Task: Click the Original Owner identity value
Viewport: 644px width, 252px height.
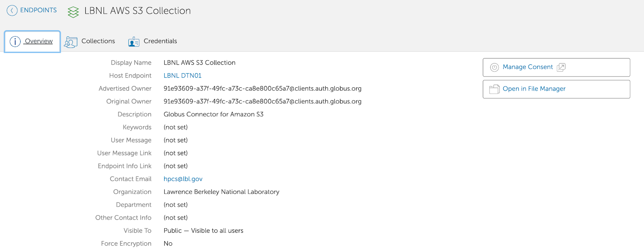Action: pyautogui.click(x=262, y=101)
